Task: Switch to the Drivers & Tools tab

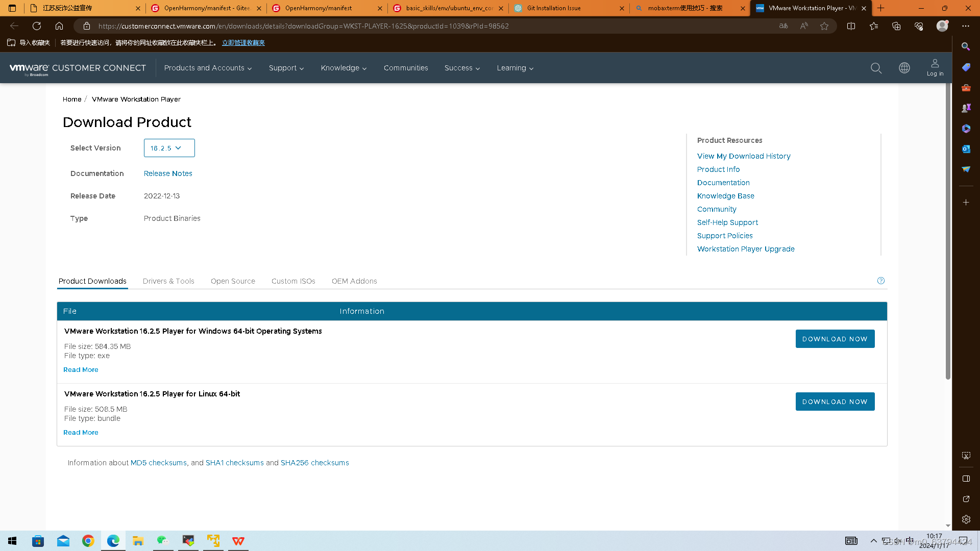Action: pos(168,281)
